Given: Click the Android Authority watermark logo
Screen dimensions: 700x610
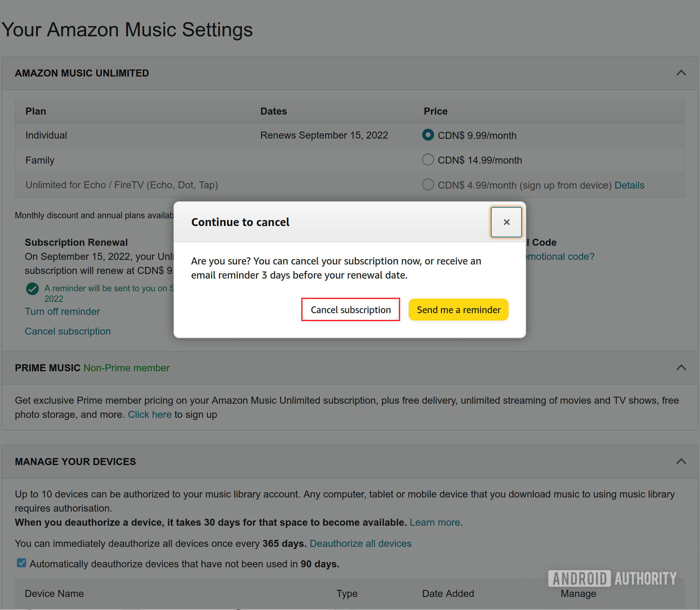Looking at the screenshot, I should pyautogui.click(x=612, y=579).
